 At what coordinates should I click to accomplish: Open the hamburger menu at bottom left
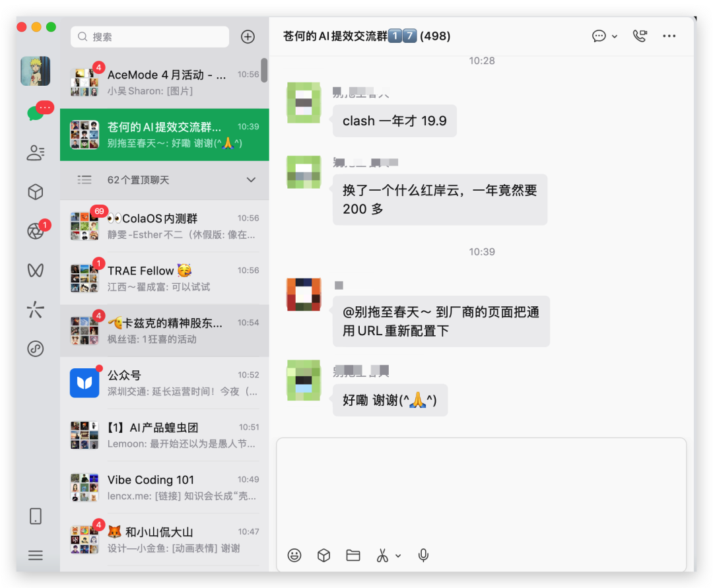[x=36, y=556]
